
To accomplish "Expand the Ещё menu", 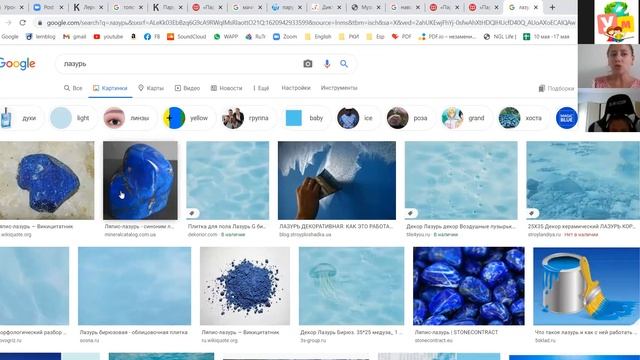I will (261, 88).
